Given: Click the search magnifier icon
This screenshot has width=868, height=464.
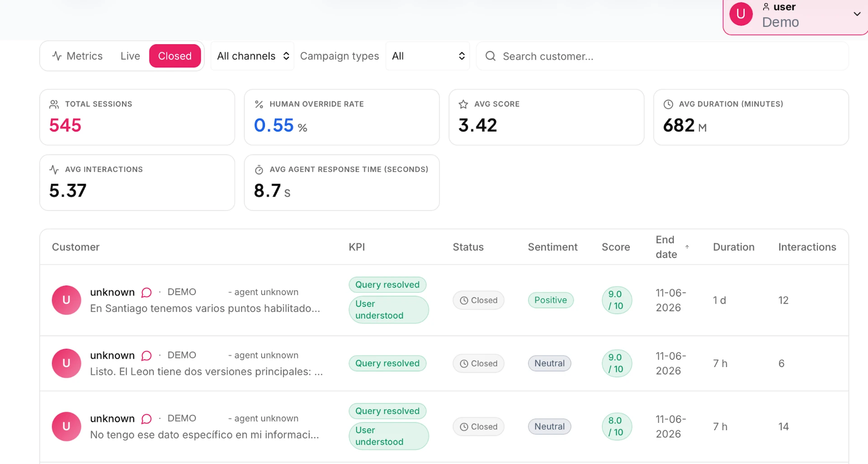Looking at the screenshot, I should point(491,56).
